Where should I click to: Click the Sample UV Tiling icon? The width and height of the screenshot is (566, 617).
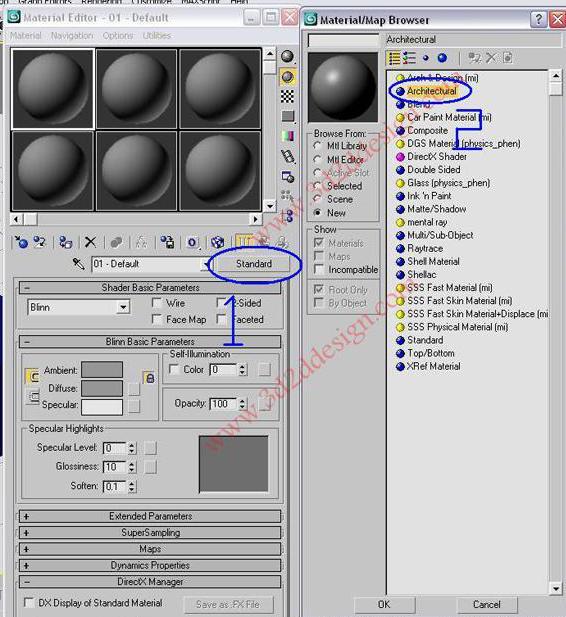[x=287, y=116]
